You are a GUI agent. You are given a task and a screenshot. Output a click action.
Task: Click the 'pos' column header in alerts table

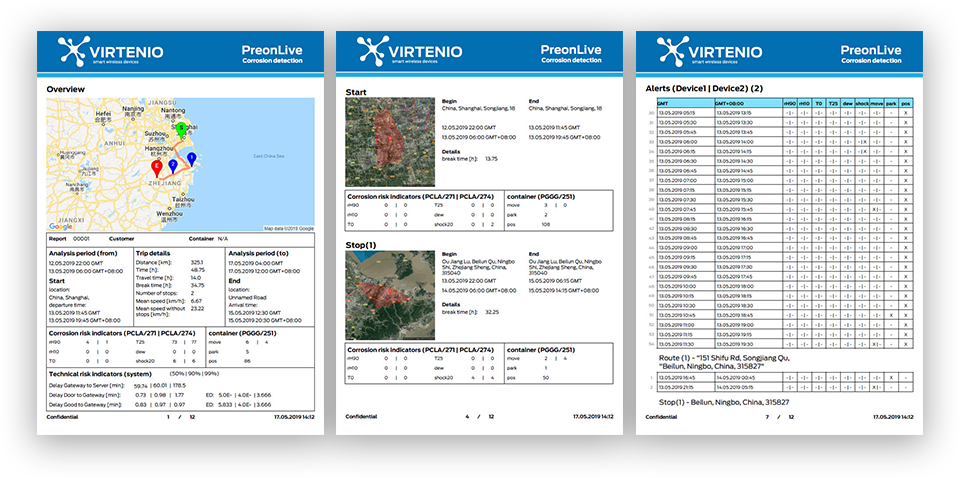[906, 103]
